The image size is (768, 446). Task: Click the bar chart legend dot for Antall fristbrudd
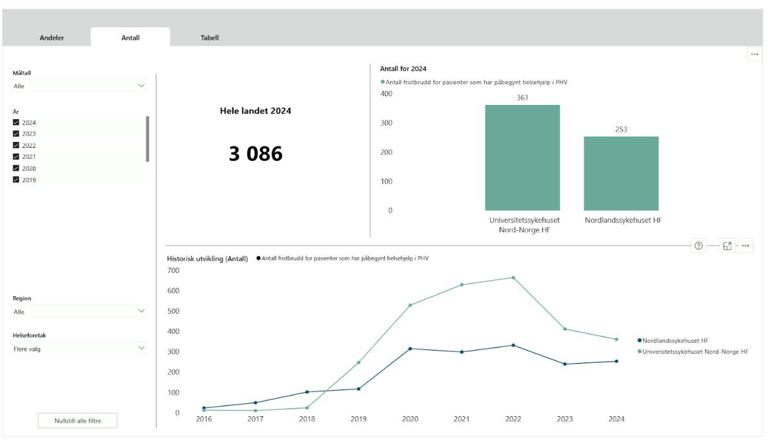(382, 81)
